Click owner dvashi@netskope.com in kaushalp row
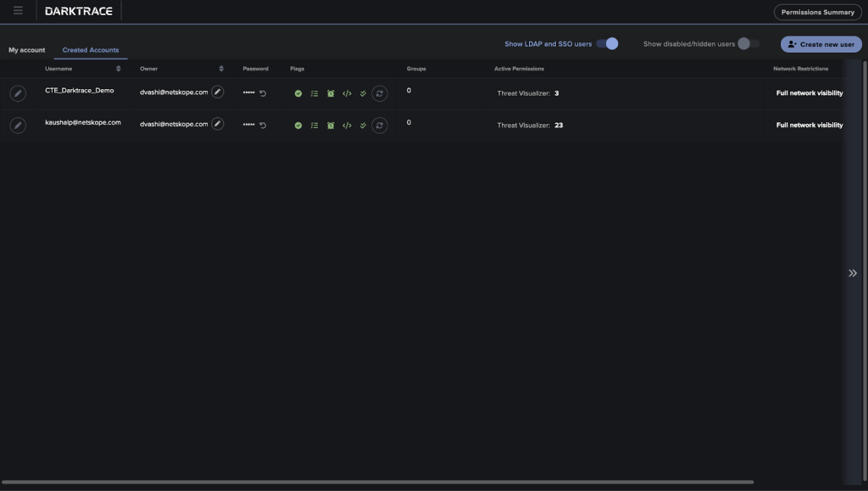The height and width of the screenshot is (491, 868). 174,125
